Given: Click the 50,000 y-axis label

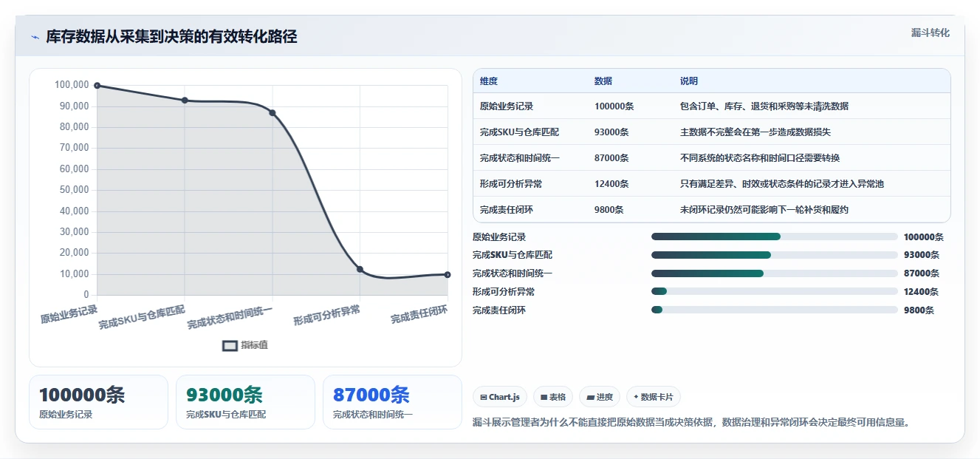Looking at the screenshot, I should (x=74, y=190).
